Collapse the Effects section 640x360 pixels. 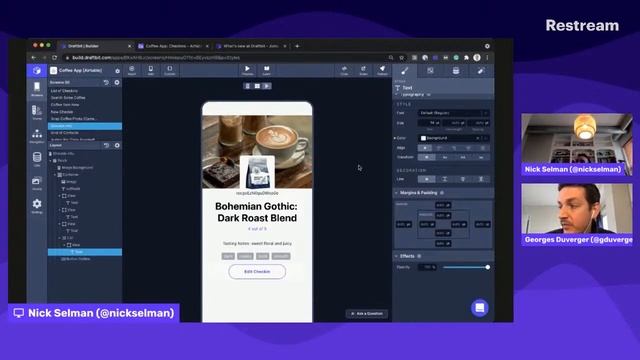[396, 256]
